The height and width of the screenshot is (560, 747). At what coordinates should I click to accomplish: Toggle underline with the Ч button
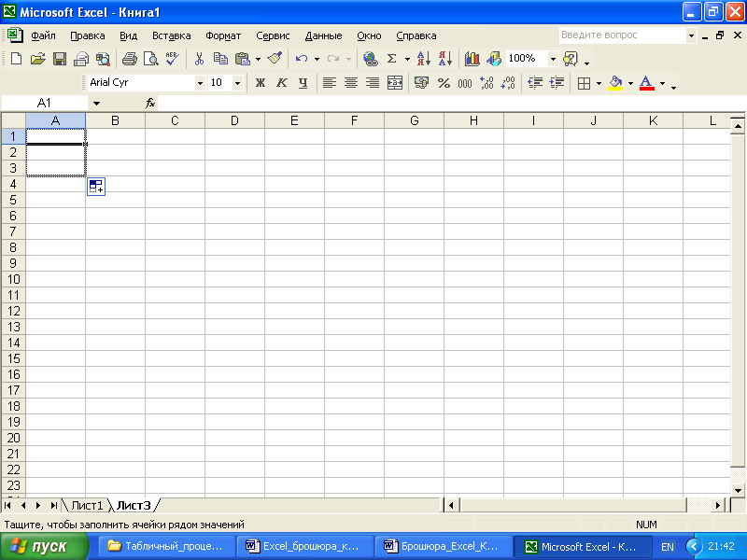pos(303,83)
